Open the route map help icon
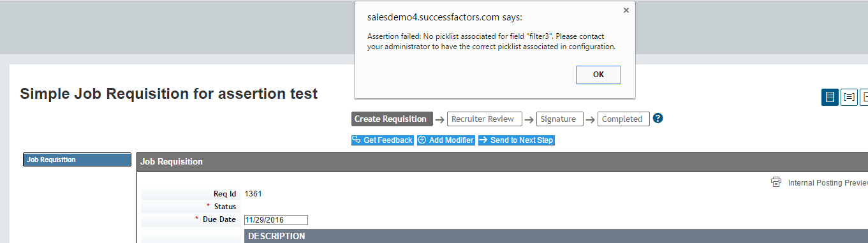The image size is (868, 243). pyautogui.click(x=658, y=119)
